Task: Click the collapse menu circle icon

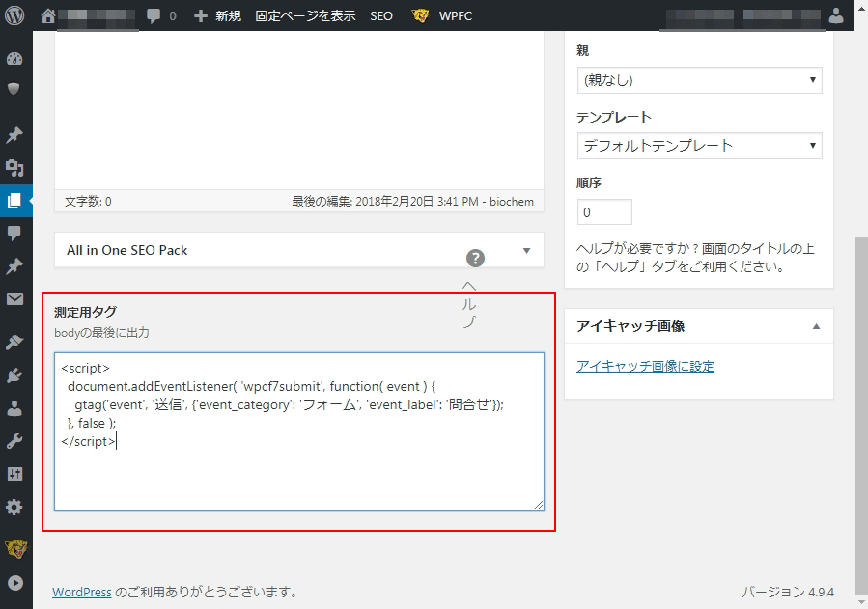Action: click(x=14, y=582)
